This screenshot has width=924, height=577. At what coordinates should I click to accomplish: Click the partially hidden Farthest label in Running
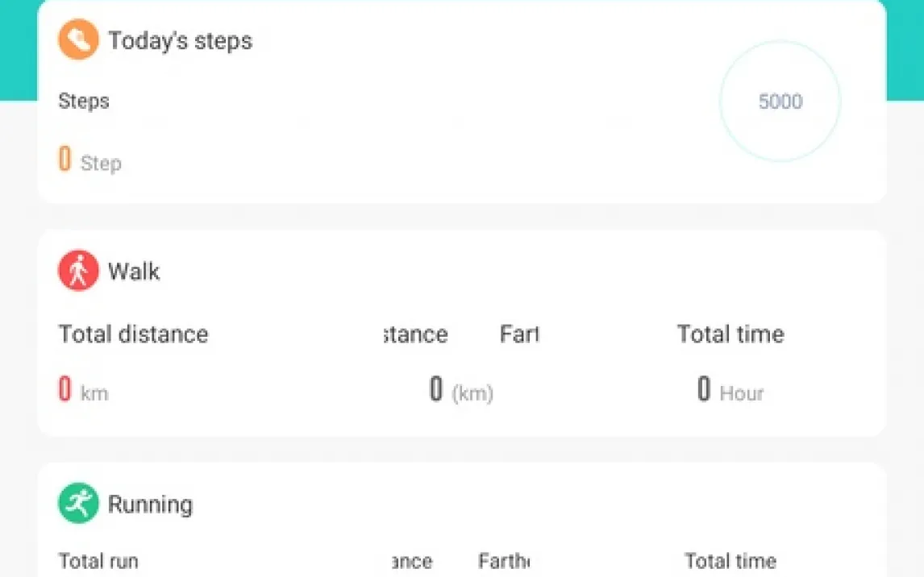[x=503, y=561]
